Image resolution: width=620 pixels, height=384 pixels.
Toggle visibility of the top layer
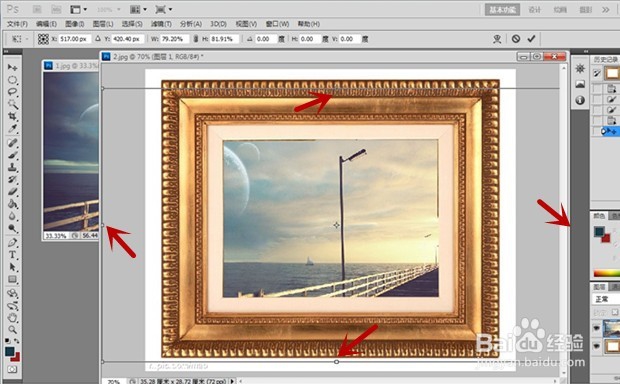point(597,328)
